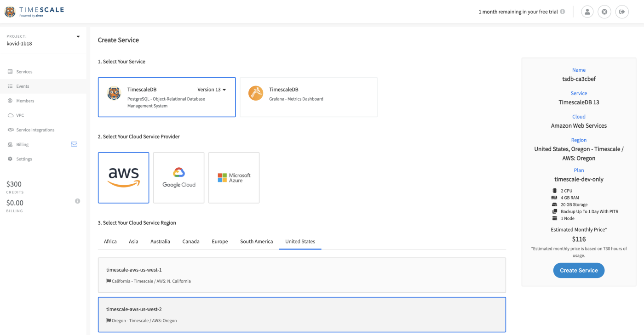Click the project name kovid-1b18

click(19, 44)
